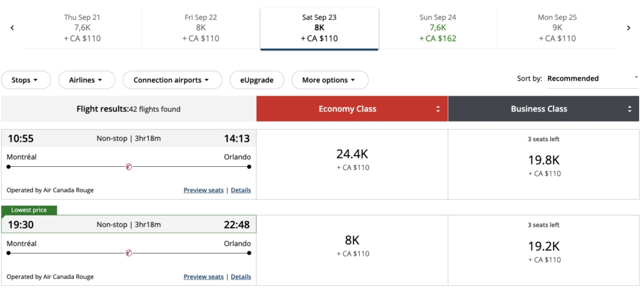Select 19.8K Business fare on 10:55 flight
Image resolution: width=644 pixels, height=289 pixels.
pyautogui.click(x=544, y=165)
